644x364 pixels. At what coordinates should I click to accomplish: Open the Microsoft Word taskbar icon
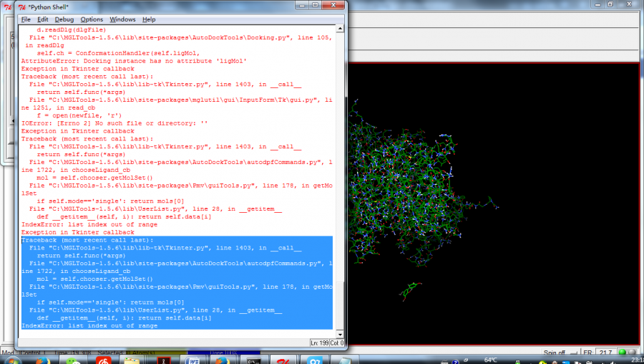coord(193,360)
